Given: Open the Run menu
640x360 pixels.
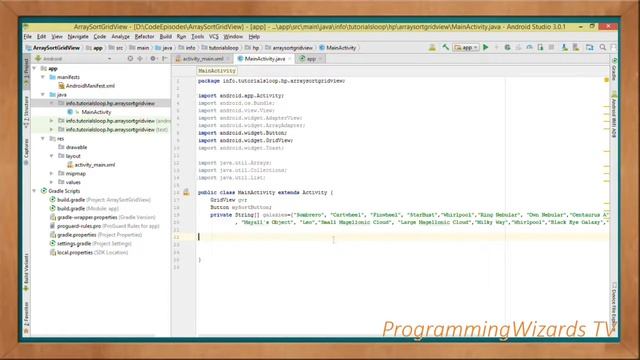Looking at the screenshot, I should click(x=181, y=37).
